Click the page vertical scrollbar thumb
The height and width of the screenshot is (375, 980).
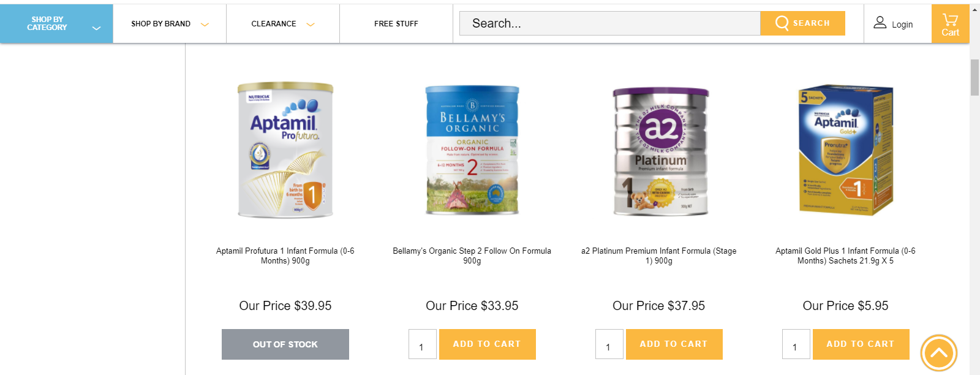[974, 77]
